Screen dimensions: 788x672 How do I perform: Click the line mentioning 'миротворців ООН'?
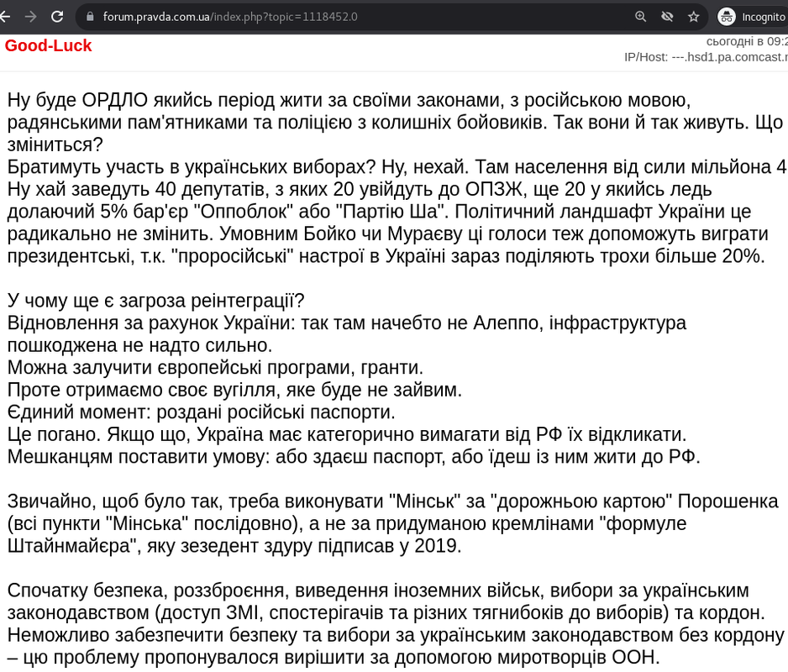coord(334,658)
